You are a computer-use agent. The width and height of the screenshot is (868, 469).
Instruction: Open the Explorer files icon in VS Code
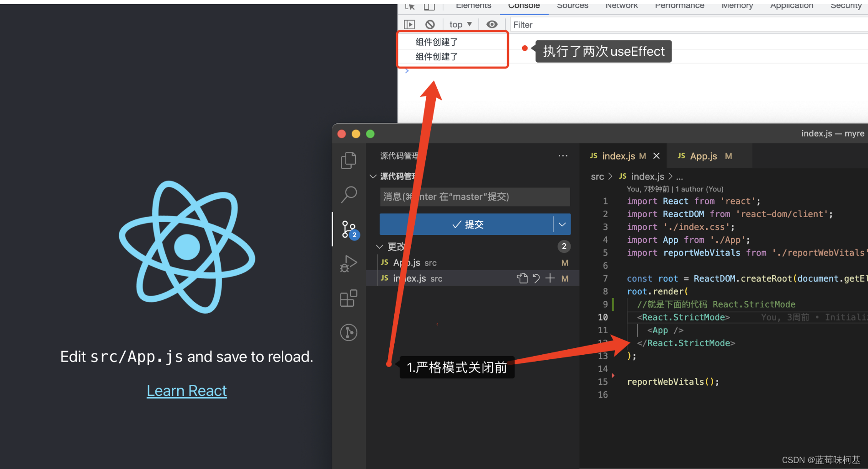click(349, 160)
